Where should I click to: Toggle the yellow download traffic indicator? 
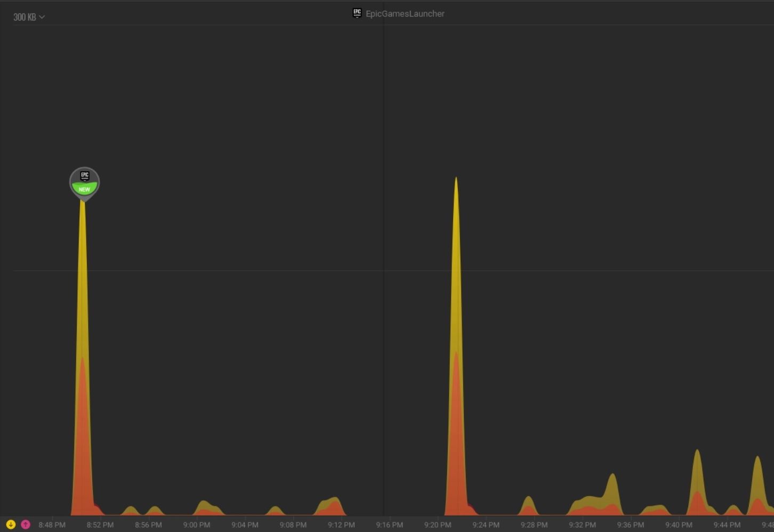tap(11, 525)
